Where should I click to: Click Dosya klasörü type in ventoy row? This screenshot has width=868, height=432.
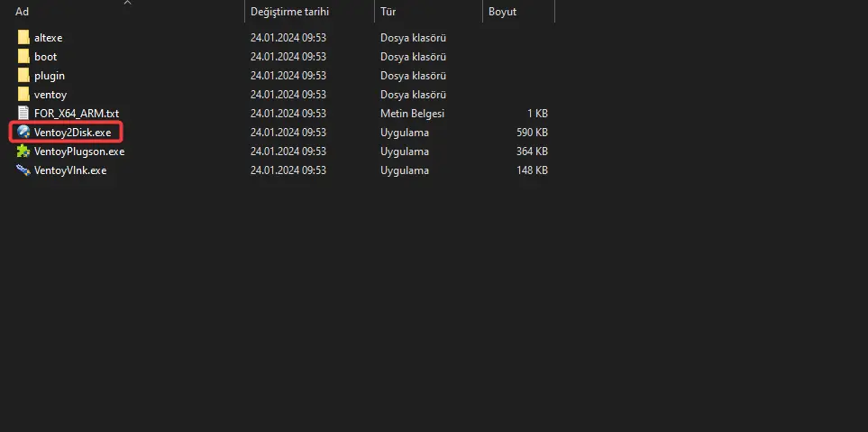[413, 95]
